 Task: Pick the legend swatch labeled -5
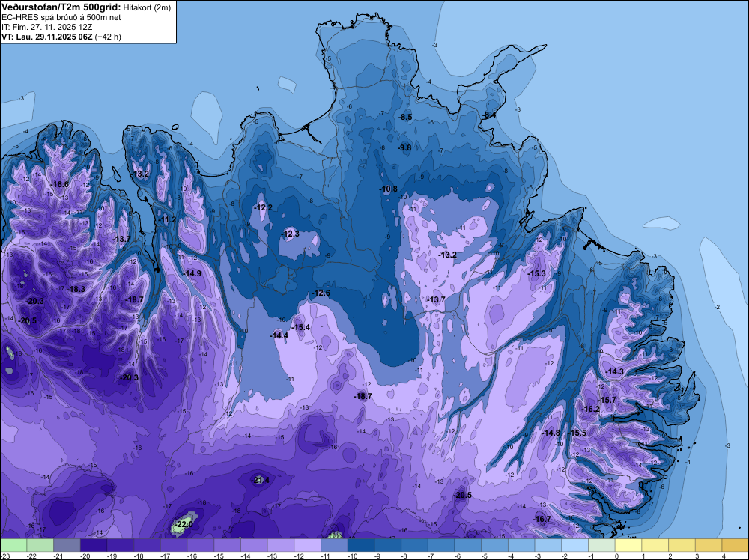pos(494,545)
